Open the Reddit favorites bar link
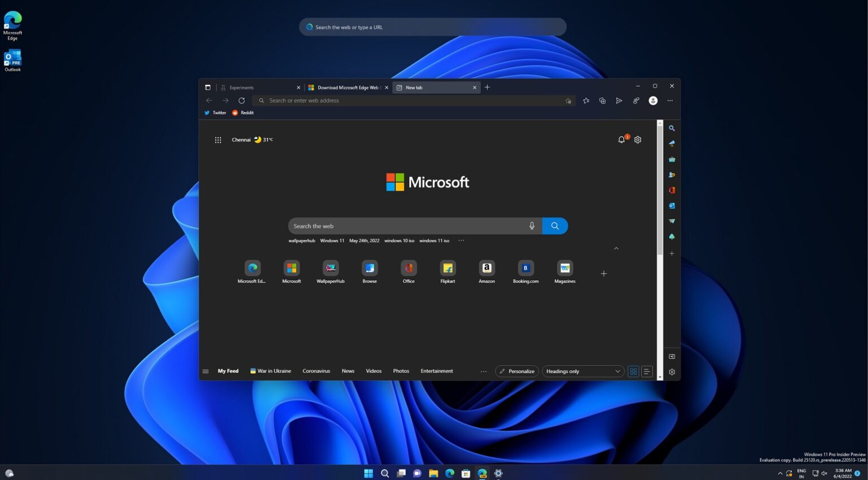This screenshot has width=868, height=480. pyautogui.click(x=243, y=113)
